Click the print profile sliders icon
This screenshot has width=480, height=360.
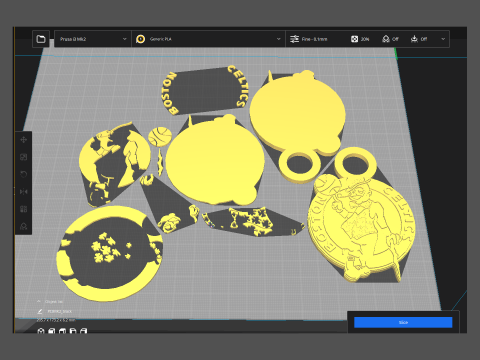(x=294, y=39)
